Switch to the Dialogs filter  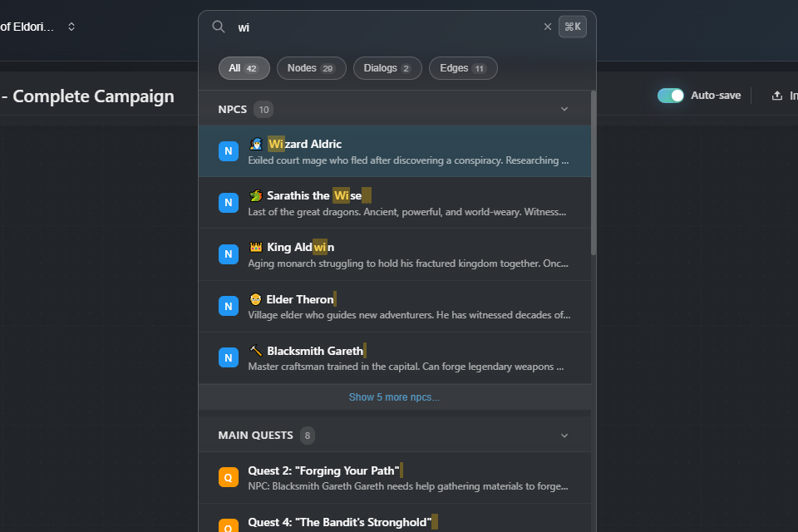pos(387,68)
